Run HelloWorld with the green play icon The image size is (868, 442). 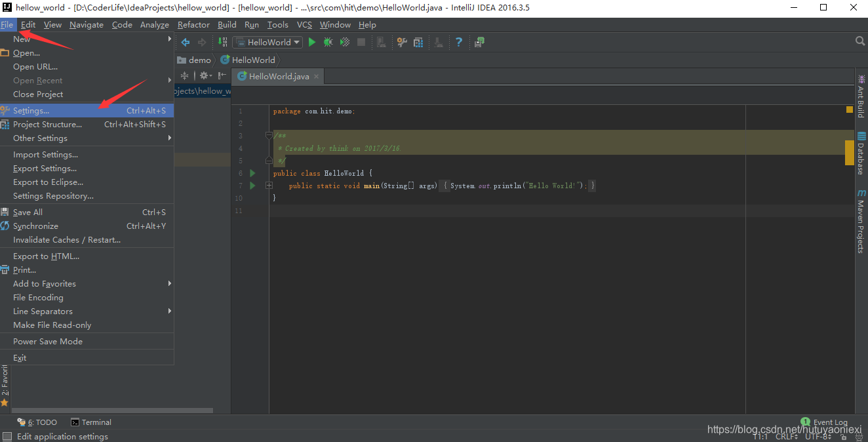(312, 42)
